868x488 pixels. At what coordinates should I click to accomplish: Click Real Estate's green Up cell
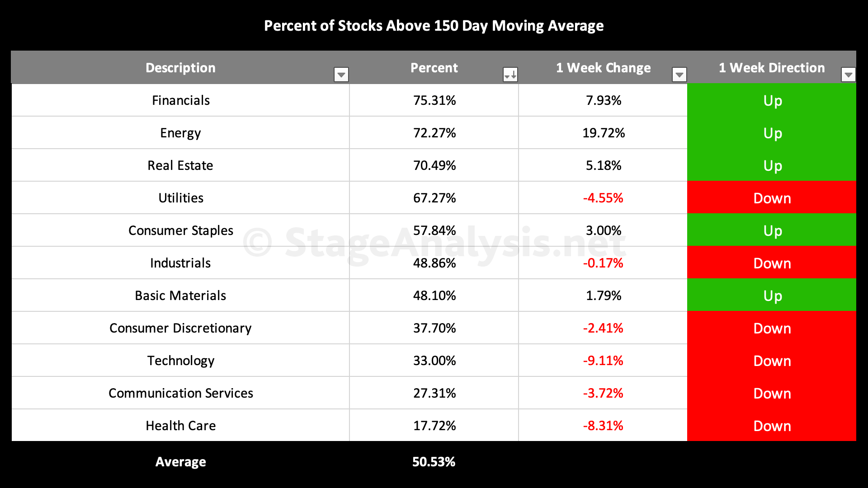(772, 165)
